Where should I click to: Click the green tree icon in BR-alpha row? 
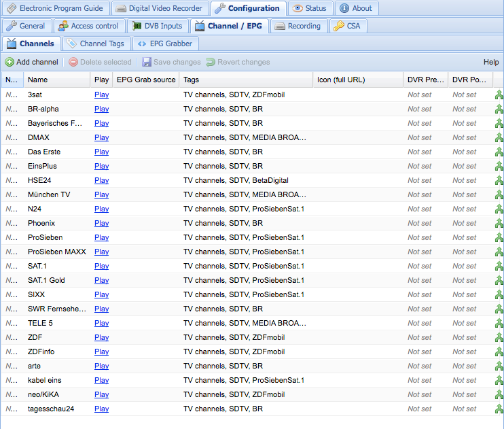(499, 109)
